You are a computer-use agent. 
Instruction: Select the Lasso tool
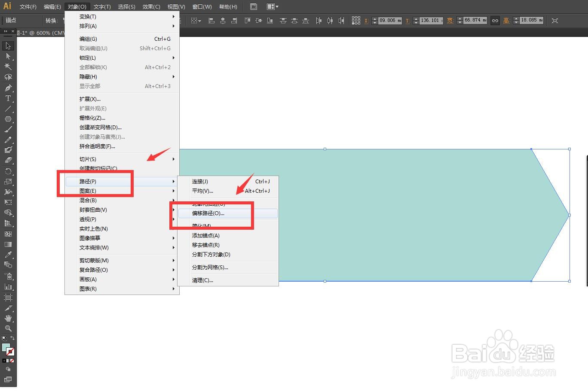tap(8, 77)
